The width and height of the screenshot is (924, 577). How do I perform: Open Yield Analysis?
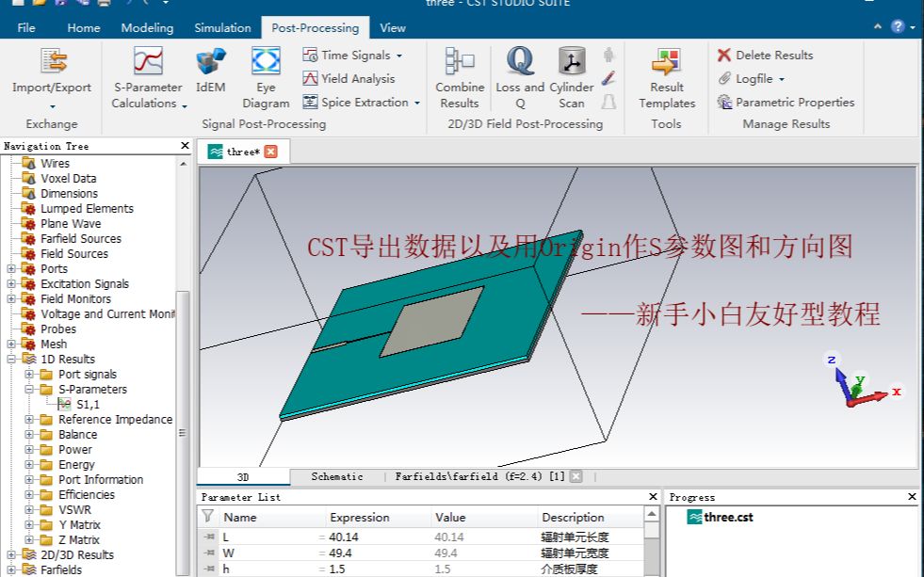tap(349, 78)
